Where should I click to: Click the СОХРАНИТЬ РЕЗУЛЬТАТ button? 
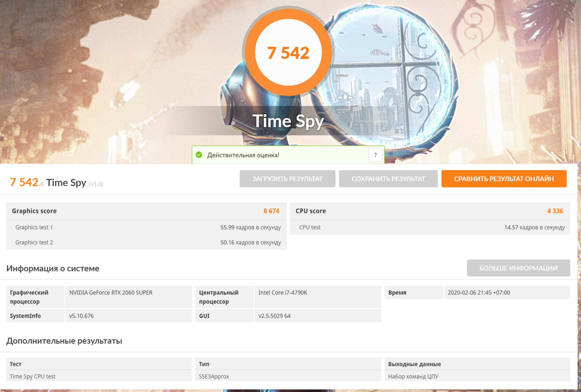[388, 179]
